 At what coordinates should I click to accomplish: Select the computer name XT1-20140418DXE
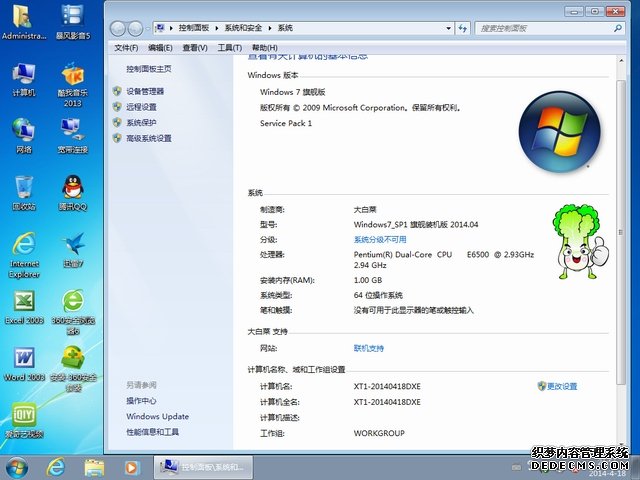387,386
